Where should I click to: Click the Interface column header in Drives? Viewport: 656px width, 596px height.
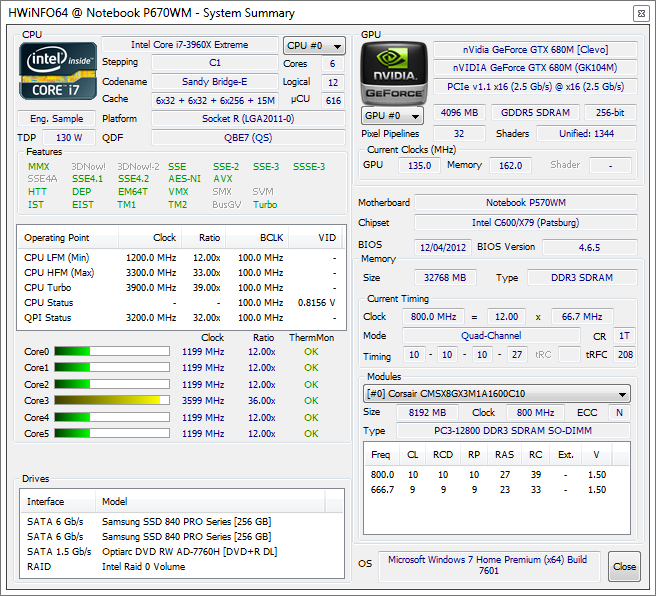pos(58,501)
